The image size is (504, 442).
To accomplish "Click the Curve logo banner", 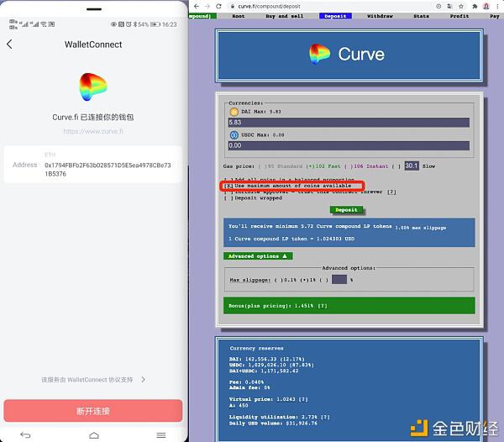I will pyautogui.click(x=349, y=55).
